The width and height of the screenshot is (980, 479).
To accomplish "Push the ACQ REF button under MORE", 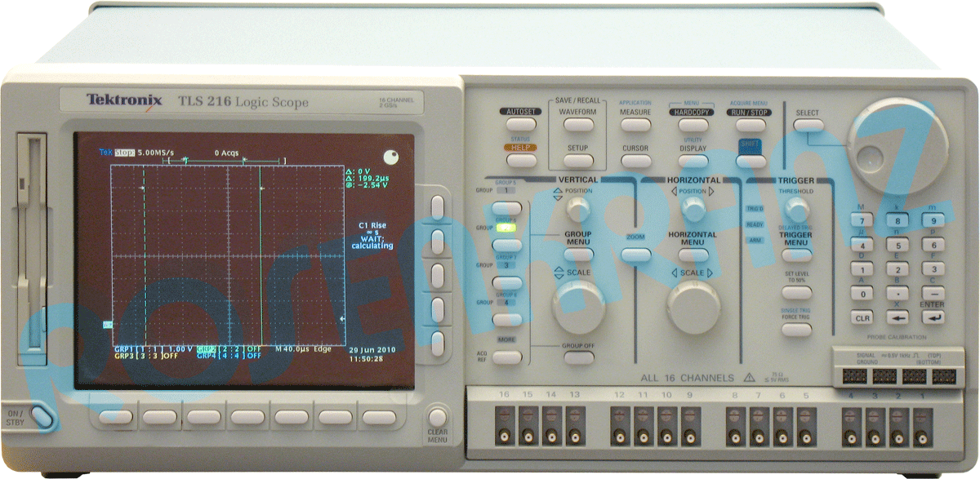I will pos(506,357).
